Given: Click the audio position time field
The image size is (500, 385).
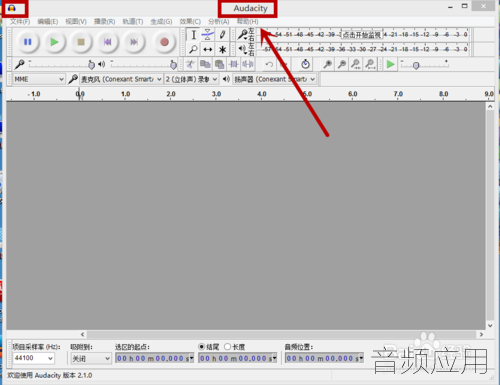Looking at the screenshot, I should [324, 358].
